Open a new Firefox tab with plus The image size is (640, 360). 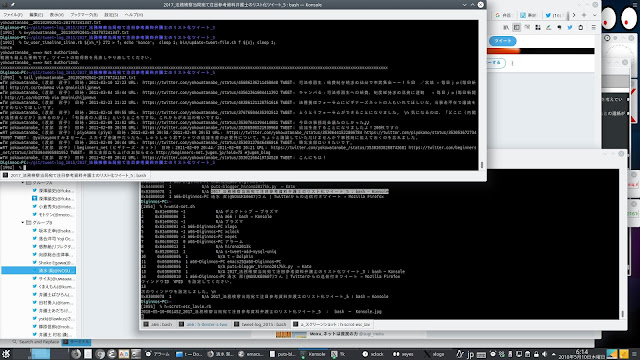(x=584, y=15)
